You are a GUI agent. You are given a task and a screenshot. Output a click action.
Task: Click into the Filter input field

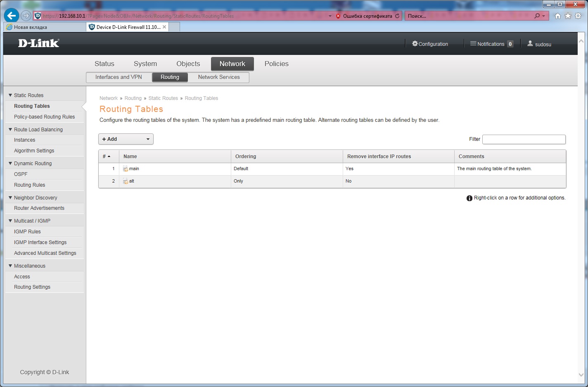pos(524,139)
